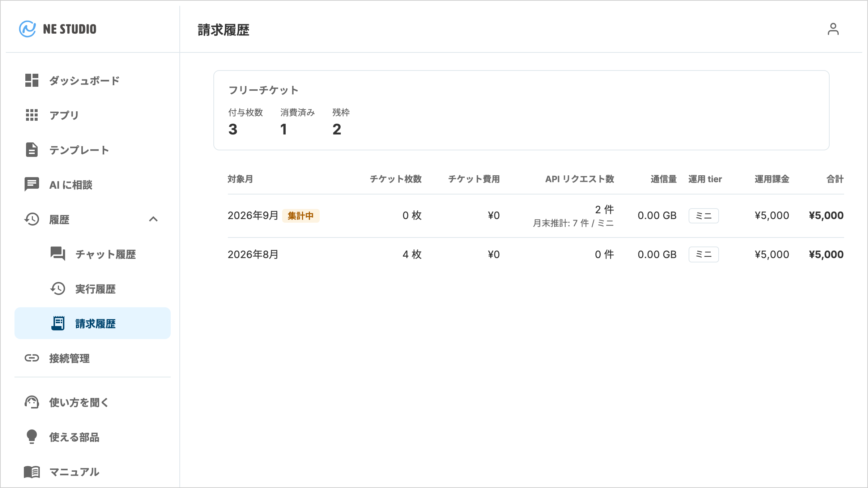868x488 pixels.
Task: Click the 4 枚 ticket count cell
Action: [x=412, y=254]
